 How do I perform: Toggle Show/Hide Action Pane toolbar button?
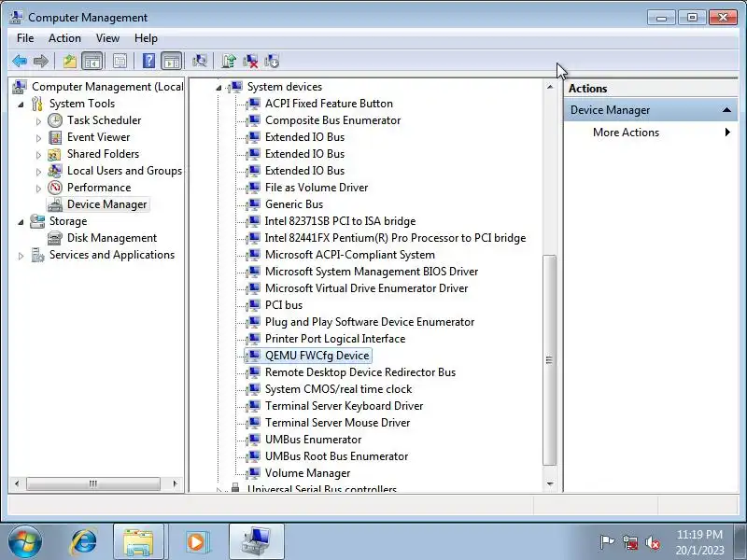(x=172, y=61)
